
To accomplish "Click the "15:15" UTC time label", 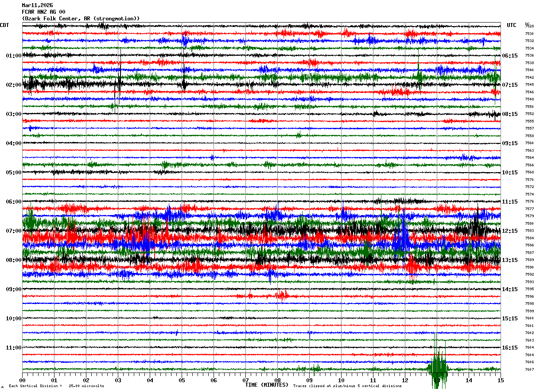I will tap(510, 319).
